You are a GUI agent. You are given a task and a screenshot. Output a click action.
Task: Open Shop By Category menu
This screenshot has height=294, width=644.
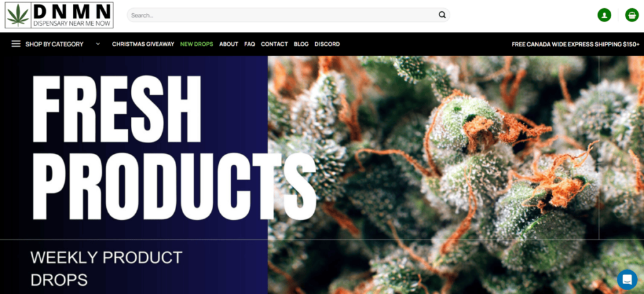pos(54,44)
